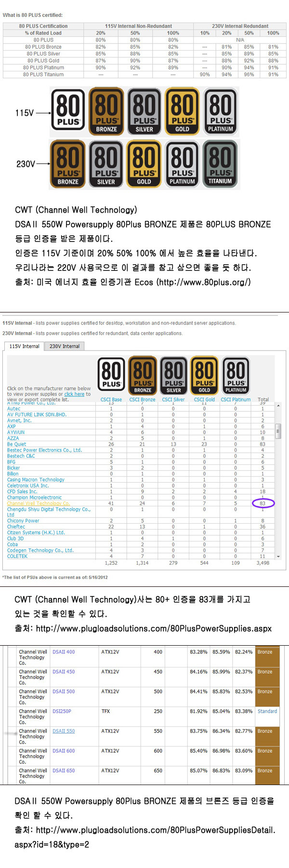Screen dimensions: 289x868
Task: Click the manufacturer list scrollbar up arrow
Action: pyautogui.click(x=278, y=406)
